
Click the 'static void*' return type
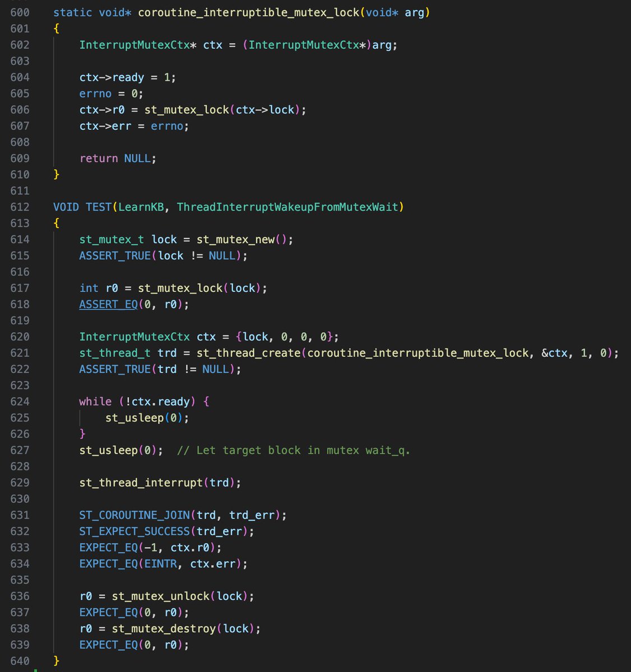92,12
